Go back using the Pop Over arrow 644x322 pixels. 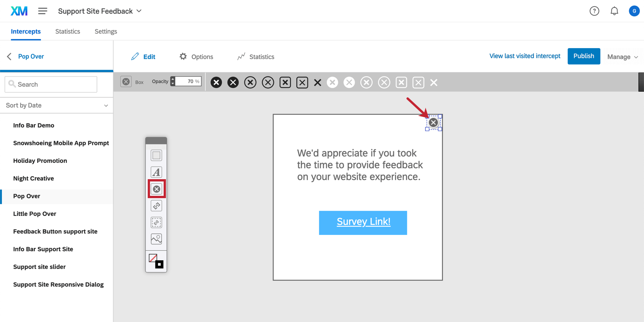point(9,56)
